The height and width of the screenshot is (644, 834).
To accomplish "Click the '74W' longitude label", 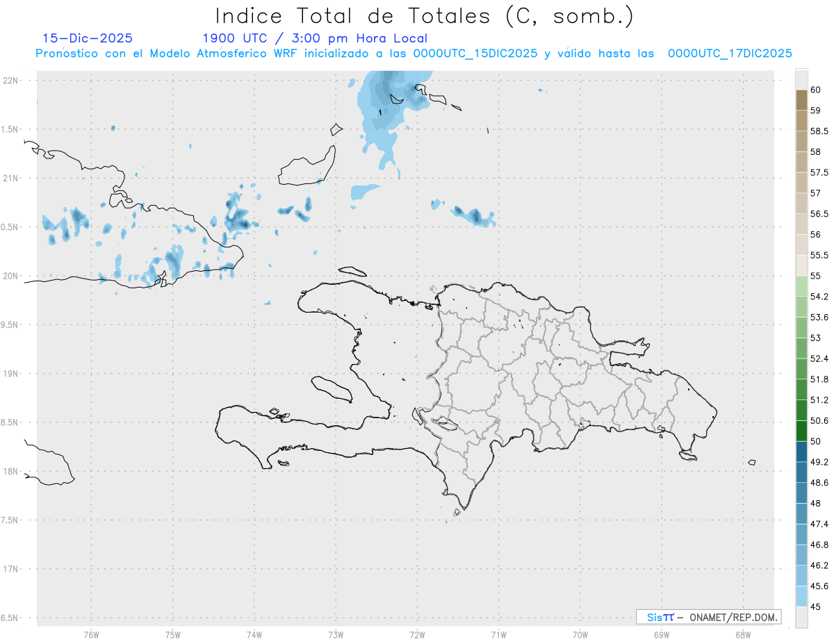I will click(x=254, y=634).
